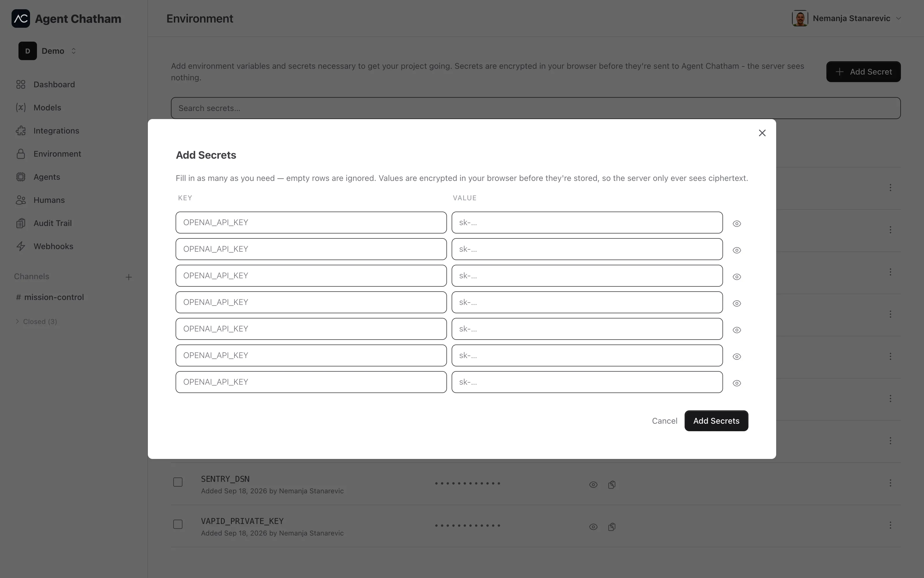Click the Add Secret button behind the dialog
The image size is (924, 578).
[x=863, y=71]
